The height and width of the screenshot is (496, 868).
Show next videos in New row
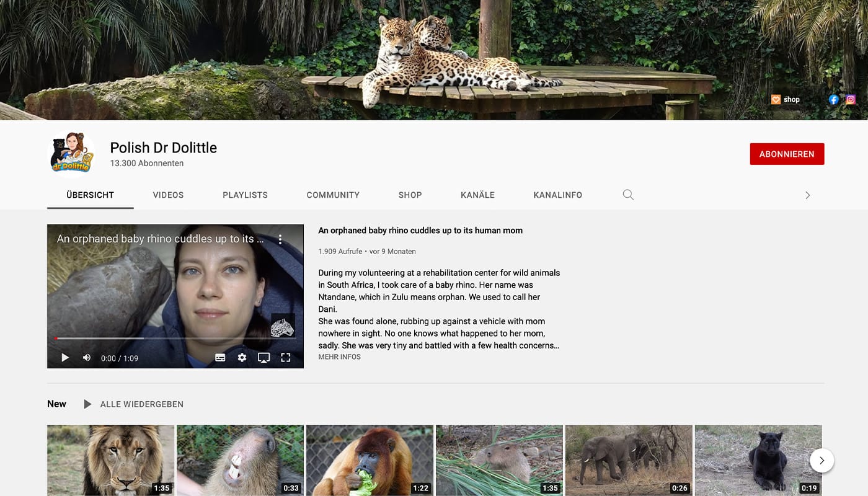tap(821, 460)
